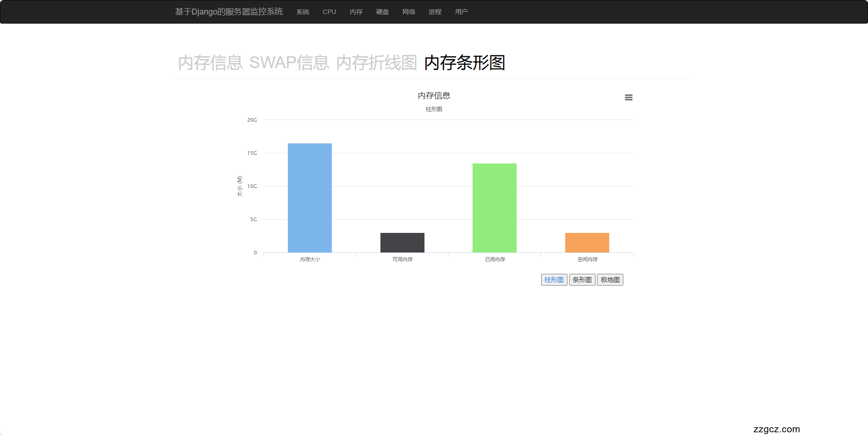Switch chart to 条形图 bar style
The image size is (868, 435).
tap(582, 279)
